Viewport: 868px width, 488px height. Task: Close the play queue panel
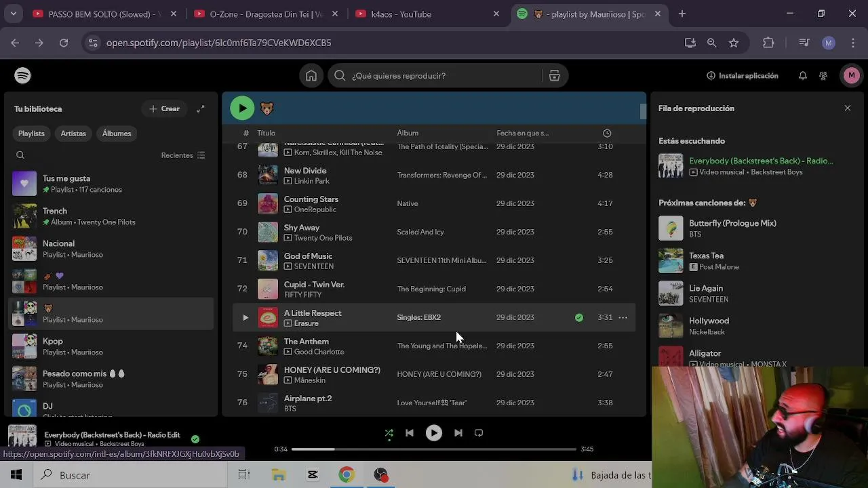click(x=848, y=108)
